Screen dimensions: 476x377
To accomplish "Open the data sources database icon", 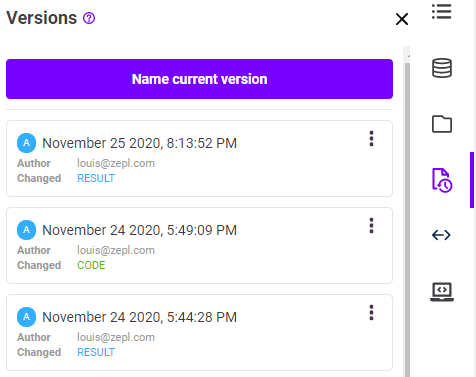I will click(442, 68).
